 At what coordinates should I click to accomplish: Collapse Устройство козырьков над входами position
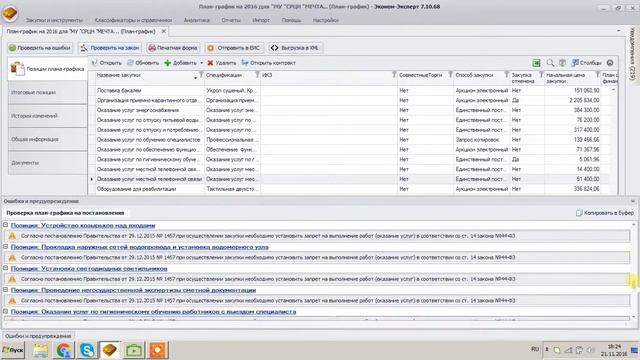[6, 225]
